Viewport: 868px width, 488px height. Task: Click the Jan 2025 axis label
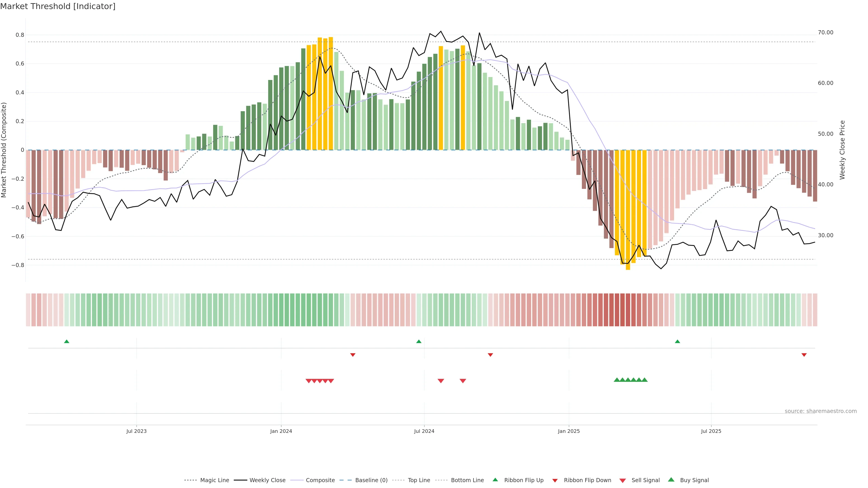(x=569, y=431)
